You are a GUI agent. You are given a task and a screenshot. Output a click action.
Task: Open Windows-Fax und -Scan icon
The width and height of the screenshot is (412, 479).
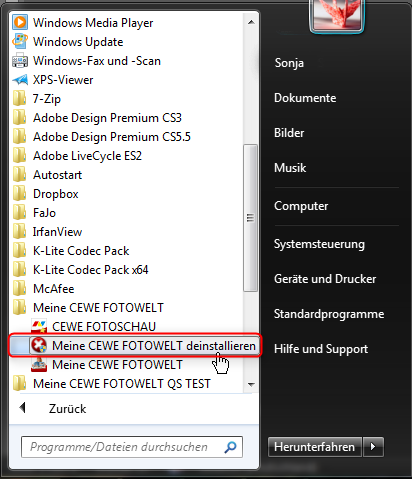[x=20, y=61]
